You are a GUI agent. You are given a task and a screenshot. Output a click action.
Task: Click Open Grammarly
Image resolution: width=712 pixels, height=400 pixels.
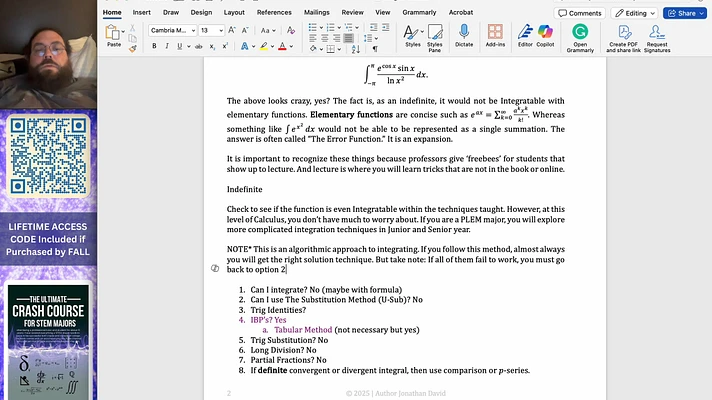[x=580, y=38]
